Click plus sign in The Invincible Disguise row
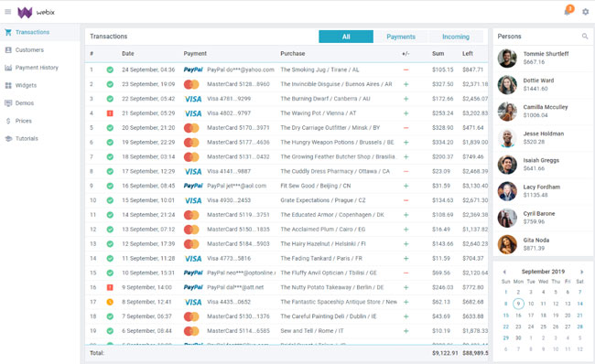Screen dimensions: 595x364 click(x=406, y=84)
